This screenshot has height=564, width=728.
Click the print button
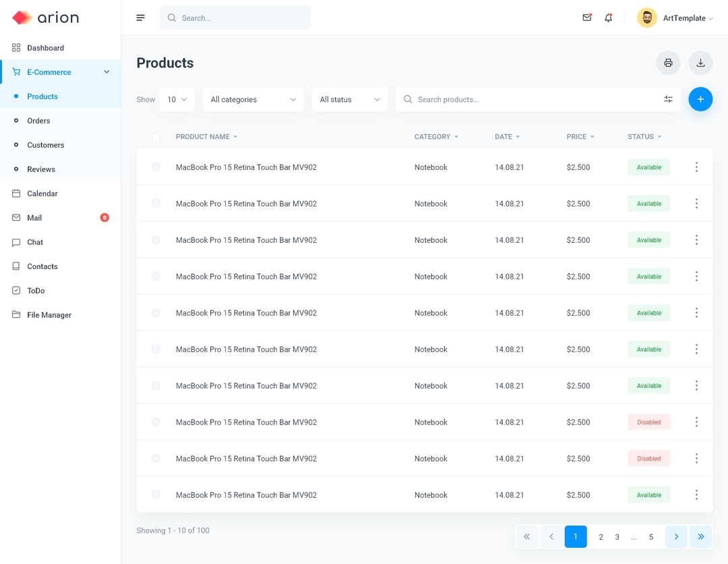point(668,63)
